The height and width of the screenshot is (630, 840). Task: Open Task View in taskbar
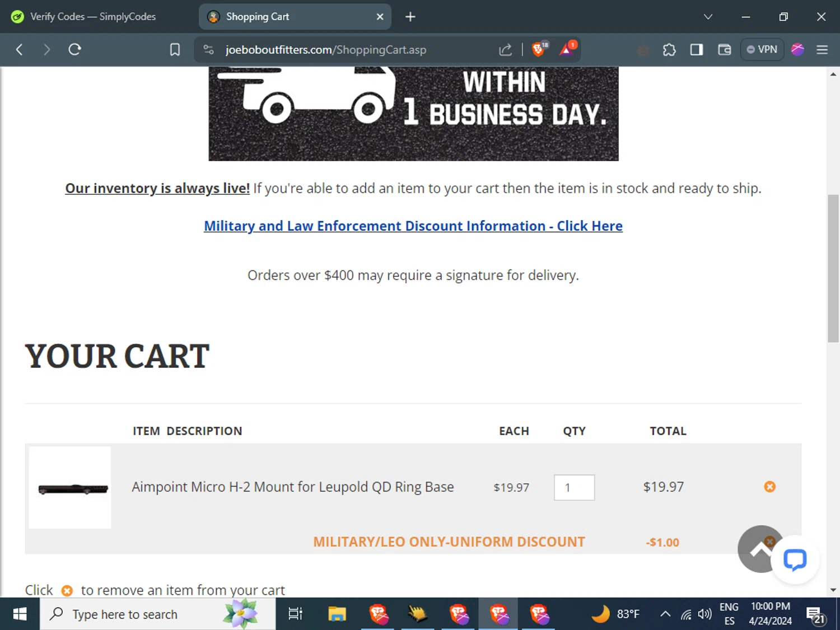click(295, 614)
